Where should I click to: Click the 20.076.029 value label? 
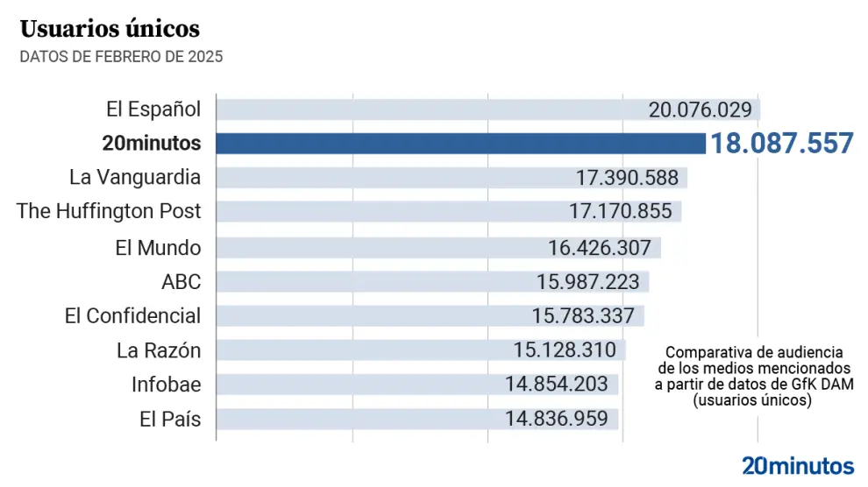[x=701, y=109]
